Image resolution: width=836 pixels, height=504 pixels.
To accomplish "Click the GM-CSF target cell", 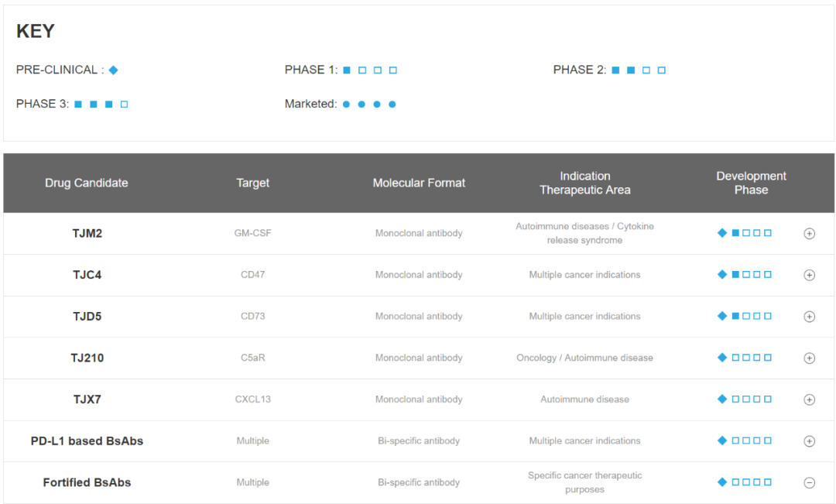I will tap(253, 233).
